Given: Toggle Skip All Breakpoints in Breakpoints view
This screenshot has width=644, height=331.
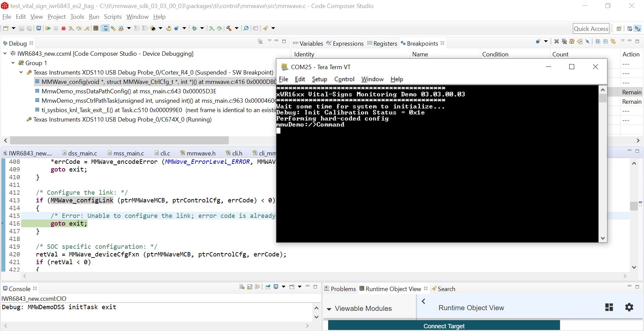Looking at the screenshot, I should click(587, 41).
